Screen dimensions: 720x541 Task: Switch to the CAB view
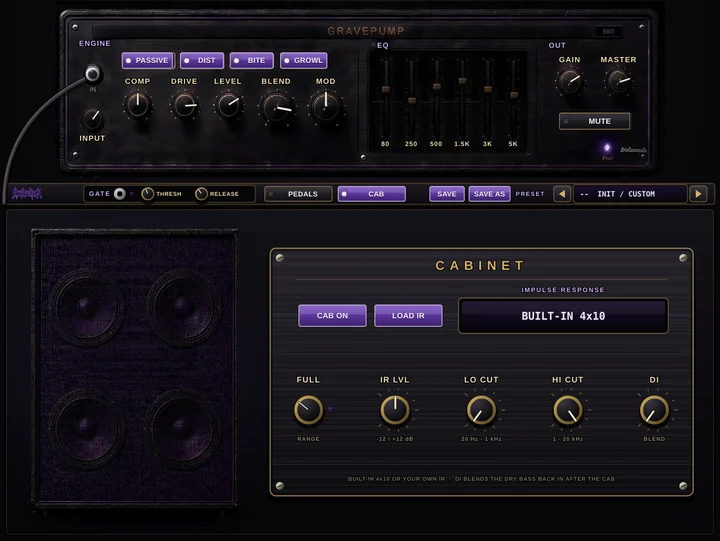coord(371,194)
